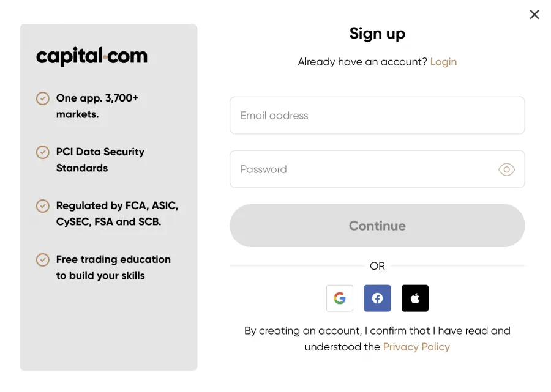Choose the Facebook sign-up icon

[x=377, y=298]
